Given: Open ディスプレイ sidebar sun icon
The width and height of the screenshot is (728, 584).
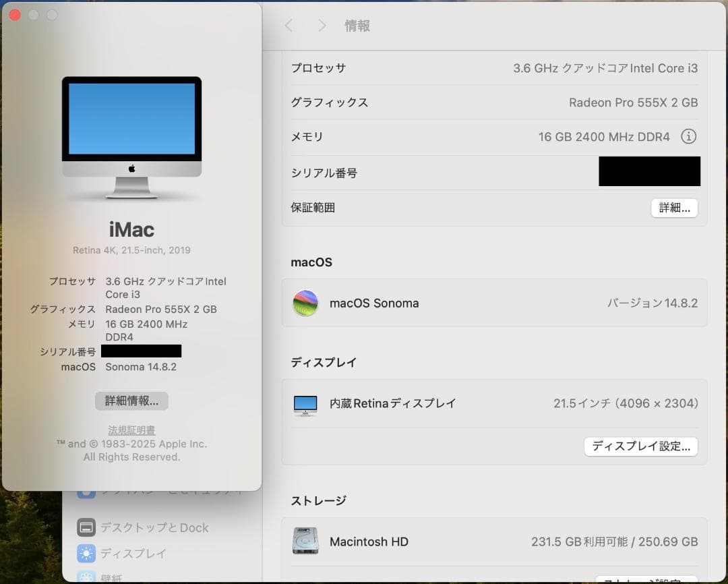Looking at the screenshot, I should [x=86, y=554].
